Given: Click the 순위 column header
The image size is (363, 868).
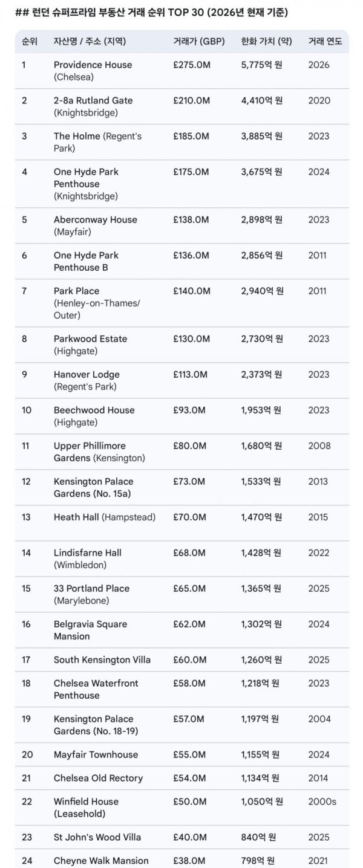Looking at the screenshot, I should pyautogui.click(x=29, y=41).
